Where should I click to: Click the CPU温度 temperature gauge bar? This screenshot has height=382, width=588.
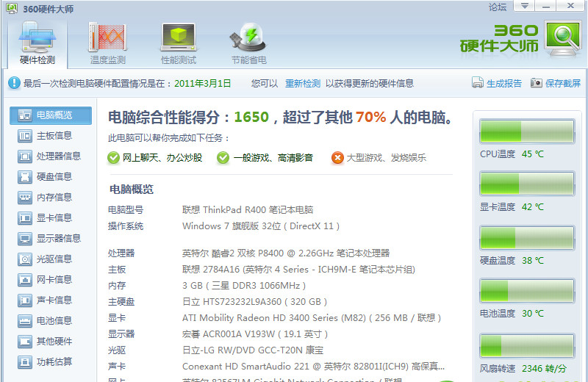pyautogui.click(x=527, y=131)
